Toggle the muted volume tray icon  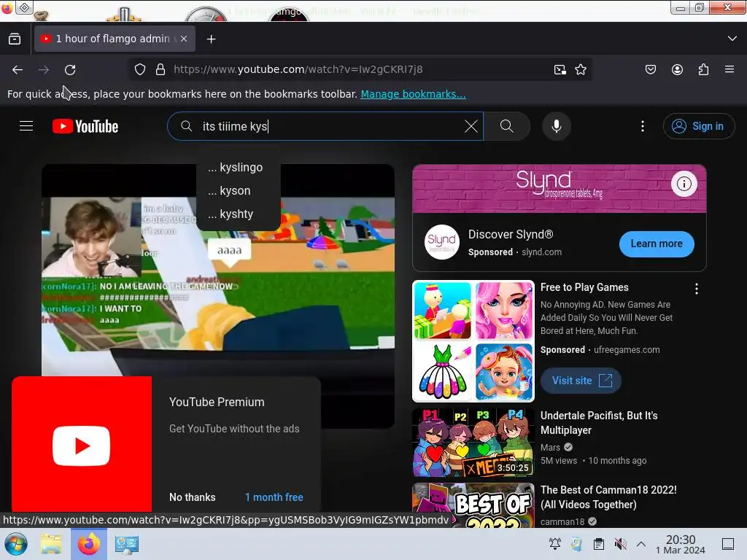(x=620, y=544)
